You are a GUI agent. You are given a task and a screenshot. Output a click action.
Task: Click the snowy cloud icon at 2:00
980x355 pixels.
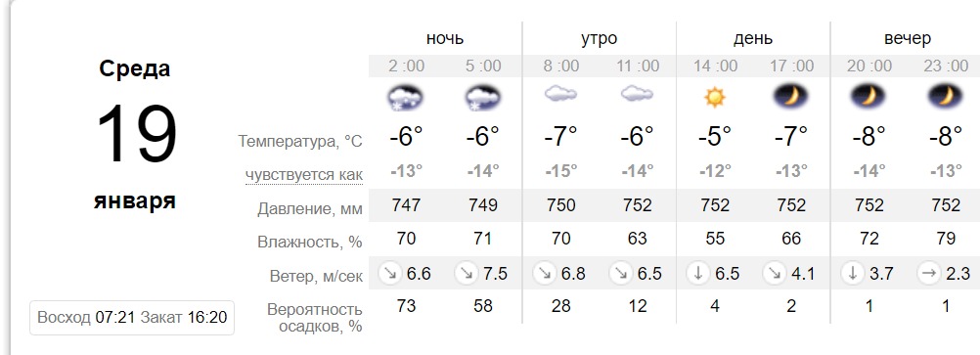pyautogui.click(x=406, y=98)
